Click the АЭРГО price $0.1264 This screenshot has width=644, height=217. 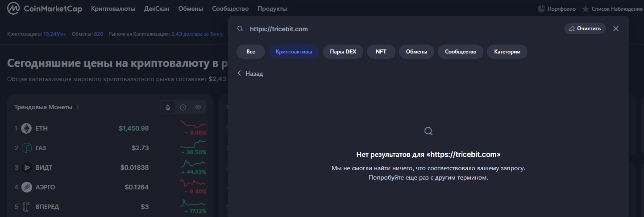pos(137,187)
